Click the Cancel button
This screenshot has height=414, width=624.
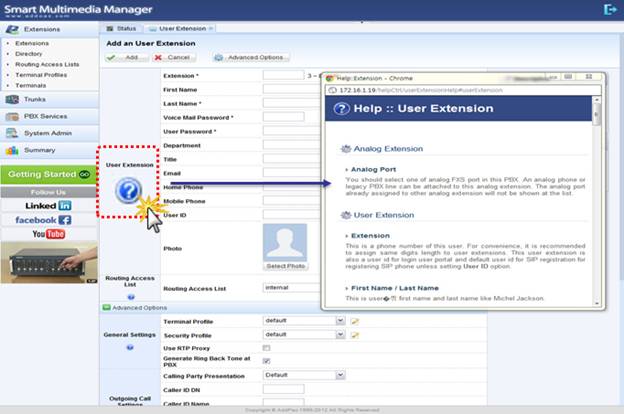click(174, 57)
